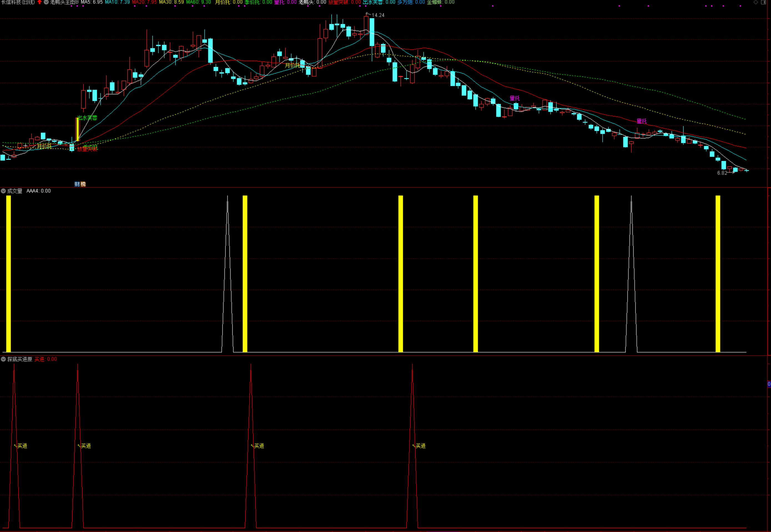771x532 pixels.
Task: Click the 季价托: 0.00 header legend entry
Action: [x=258, y=2]
